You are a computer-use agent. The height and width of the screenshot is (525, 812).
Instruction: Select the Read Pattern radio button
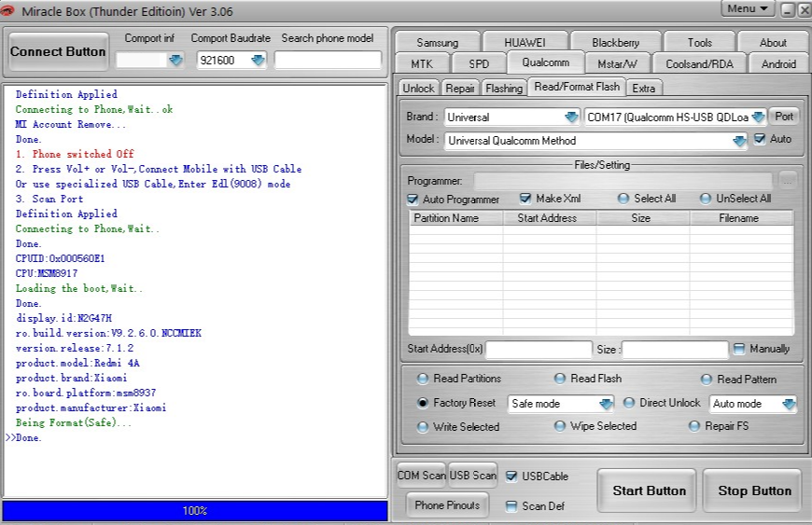tap(707, 380)
